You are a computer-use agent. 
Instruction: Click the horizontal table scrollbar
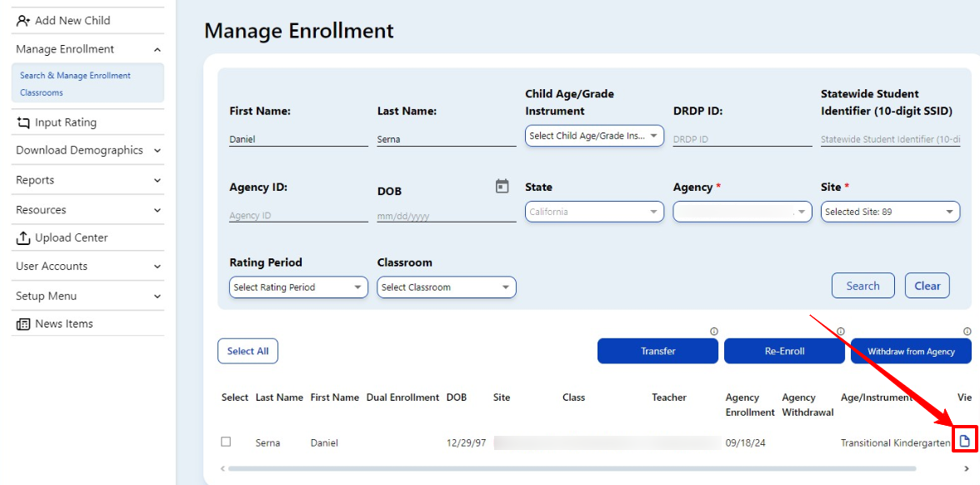(x=572, y=468)
